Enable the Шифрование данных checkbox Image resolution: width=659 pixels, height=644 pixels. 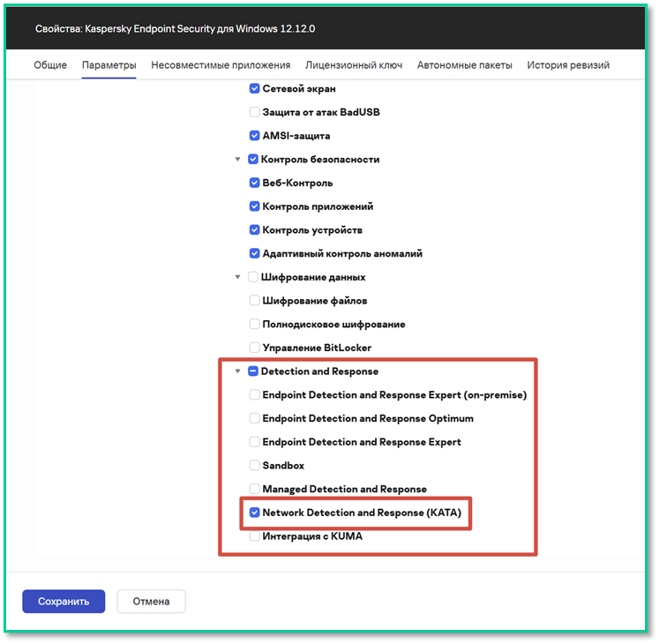(252, 277)
